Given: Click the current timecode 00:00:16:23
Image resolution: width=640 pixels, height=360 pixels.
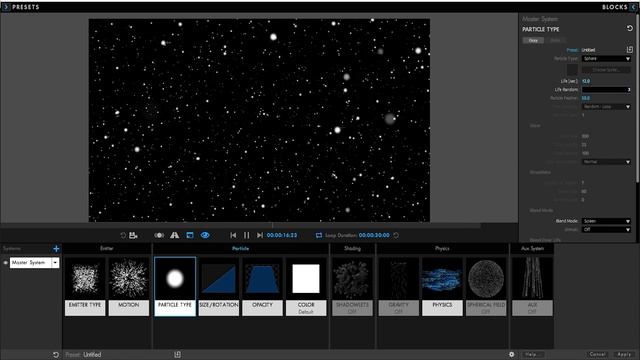Looking at the screenshot, I should coord(282,235).
